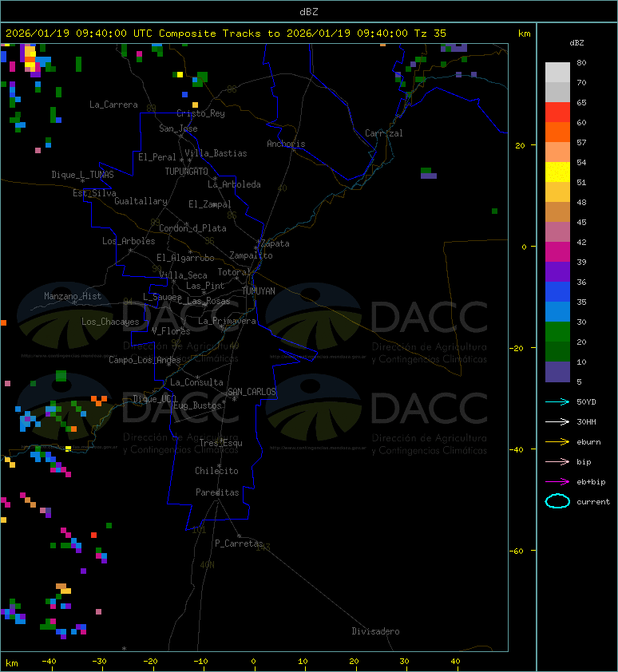Click the El_Algarrobo map label
Viewport: 618px width, 672px height.
[185, 258]
